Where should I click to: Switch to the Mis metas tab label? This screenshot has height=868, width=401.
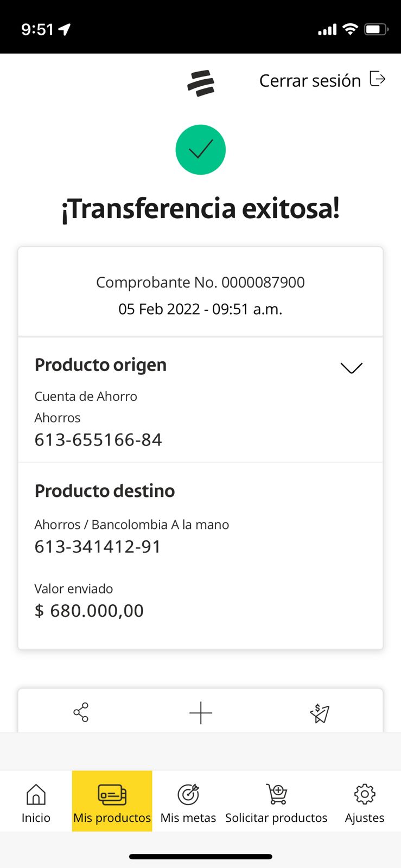click(x=188, y=818)
